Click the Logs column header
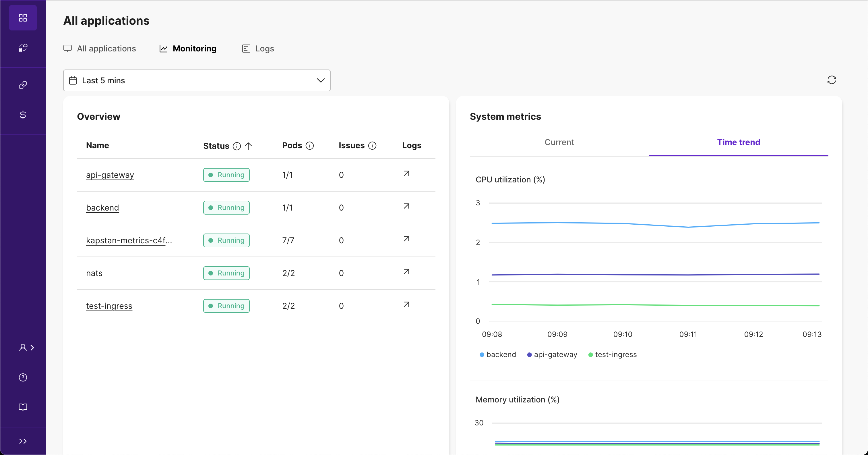The width and height of the screenshot is (868, 455). click(x=412, y=145)
